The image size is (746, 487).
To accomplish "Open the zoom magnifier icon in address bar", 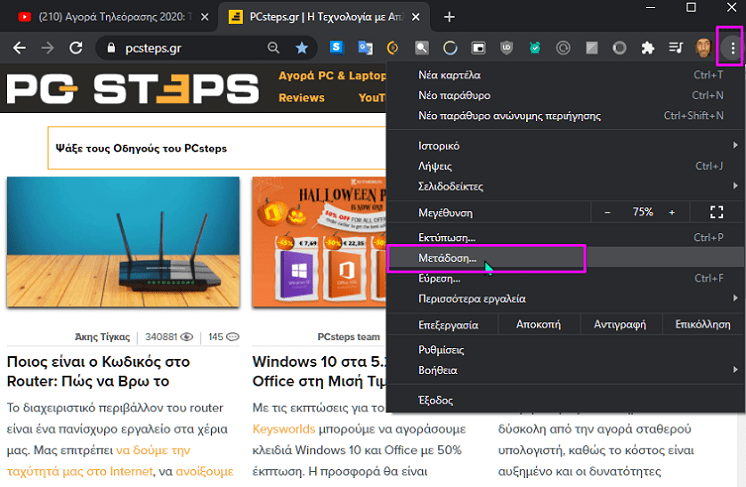I will (273, 48).
